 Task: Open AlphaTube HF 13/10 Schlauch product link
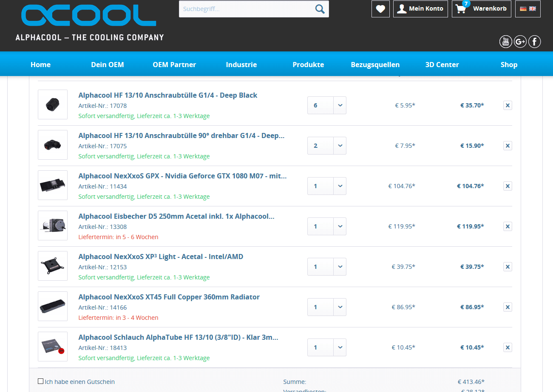(x=179, y=337)
